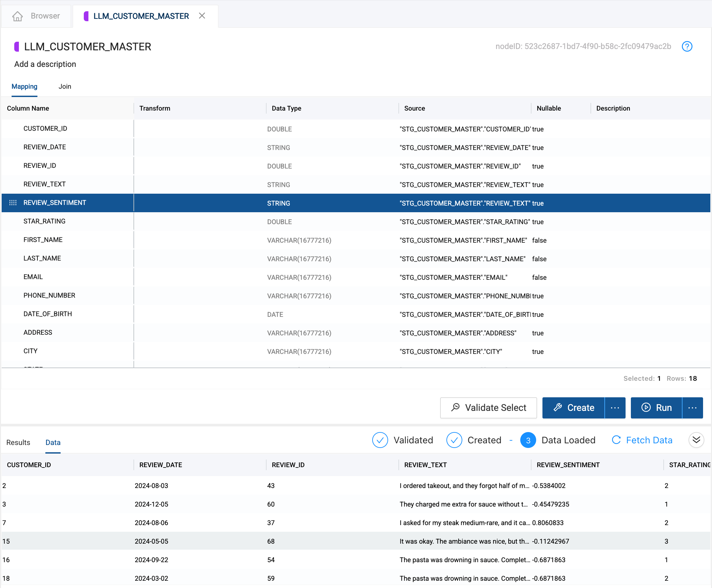
Task: Click Add a description field
Action: [45, 64]
